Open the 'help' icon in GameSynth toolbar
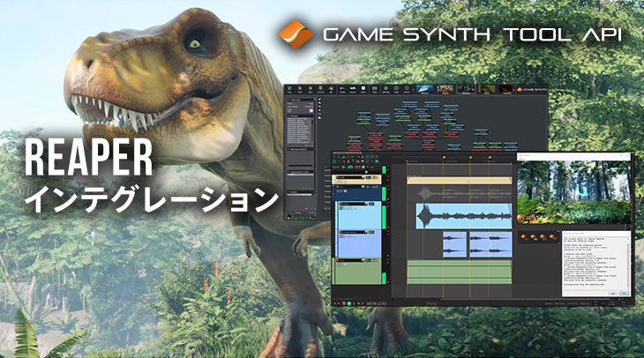Screen dimensions: 644x358 pyautogui.click(x=396, y=89)
